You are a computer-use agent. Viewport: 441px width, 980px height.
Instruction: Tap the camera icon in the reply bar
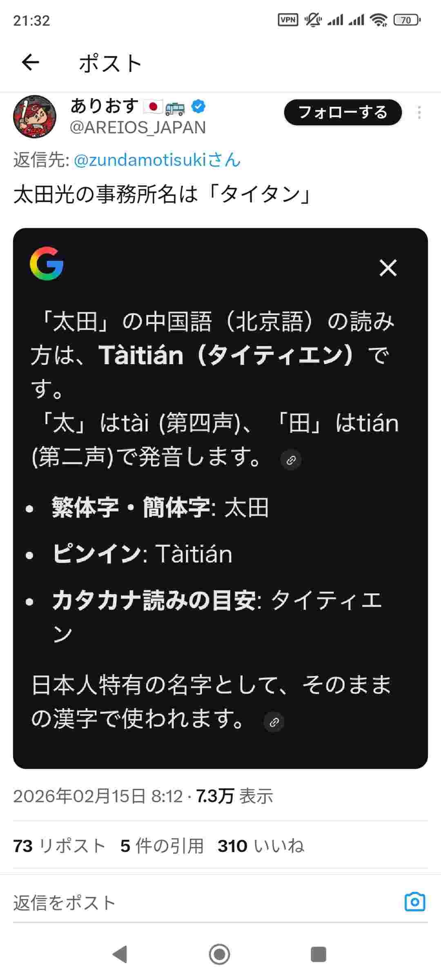(415, 902)
